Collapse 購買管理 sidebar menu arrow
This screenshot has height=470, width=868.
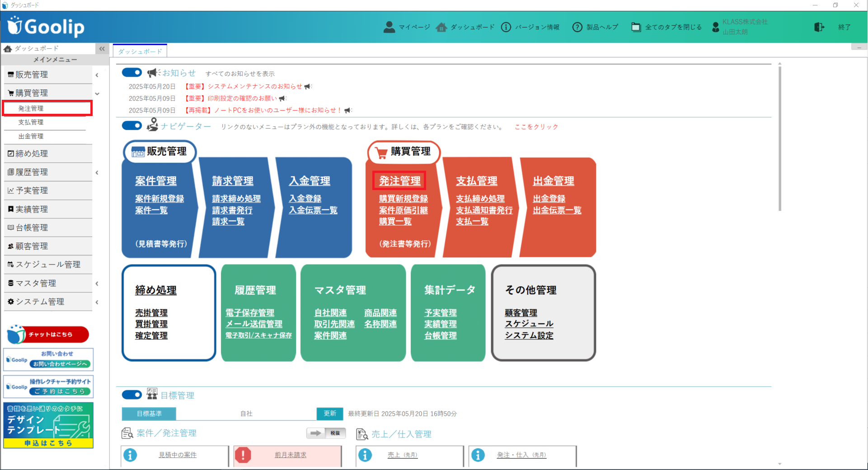[x=97, y=93]
